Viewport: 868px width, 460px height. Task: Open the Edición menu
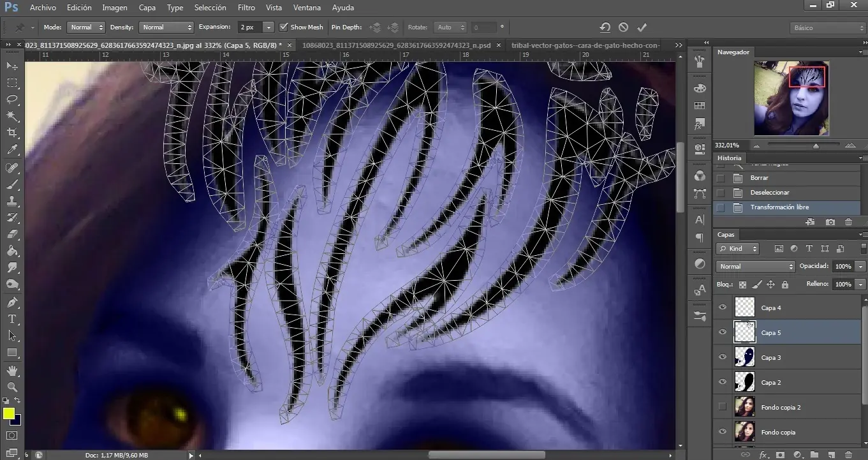pos(79,8)
